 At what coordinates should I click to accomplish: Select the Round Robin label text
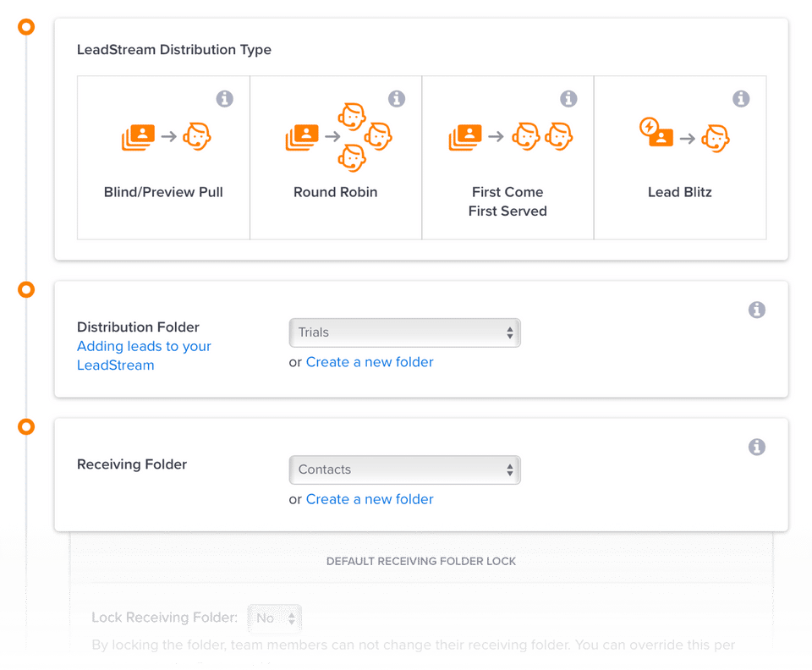(x=335, y=192)
